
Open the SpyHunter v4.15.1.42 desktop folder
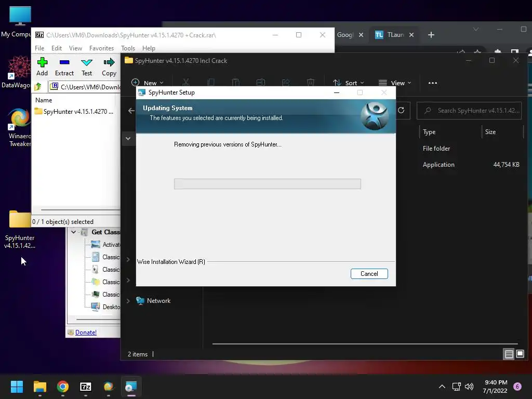click(x=20, y=230)
